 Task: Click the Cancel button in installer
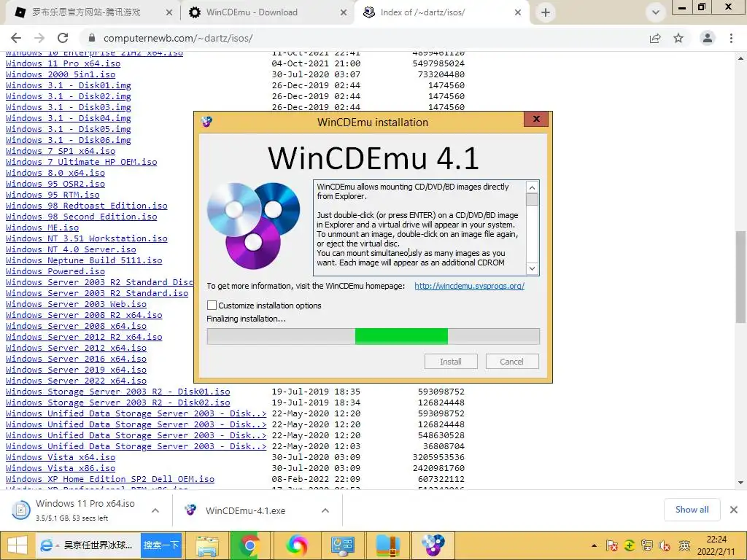coord(512,362)
